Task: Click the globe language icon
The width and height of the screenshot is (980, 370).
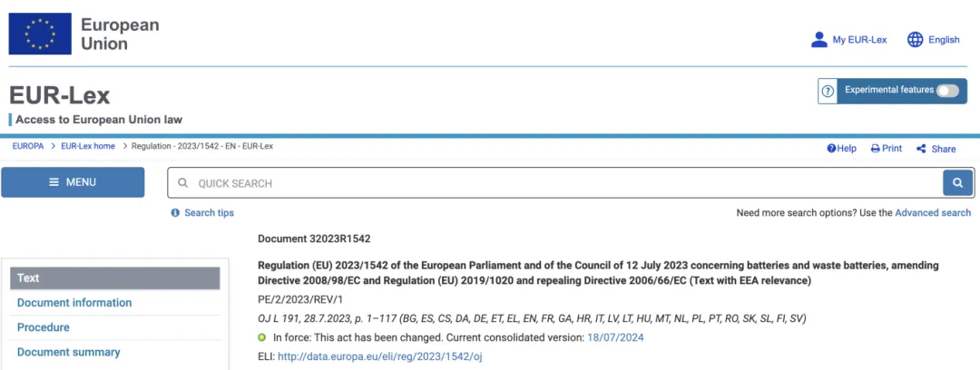Action: pyautogui.click(x=915, y=39)
